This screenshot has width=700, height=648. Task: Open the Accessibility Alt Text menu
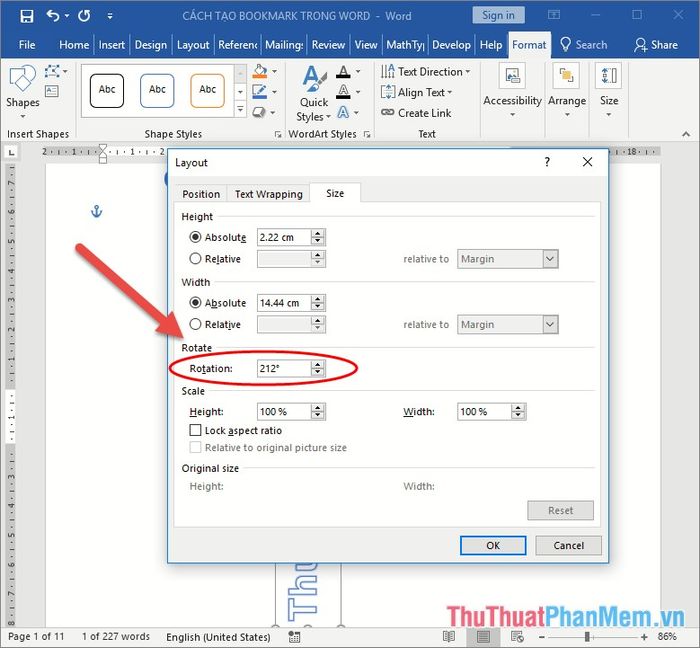point(512,91)
